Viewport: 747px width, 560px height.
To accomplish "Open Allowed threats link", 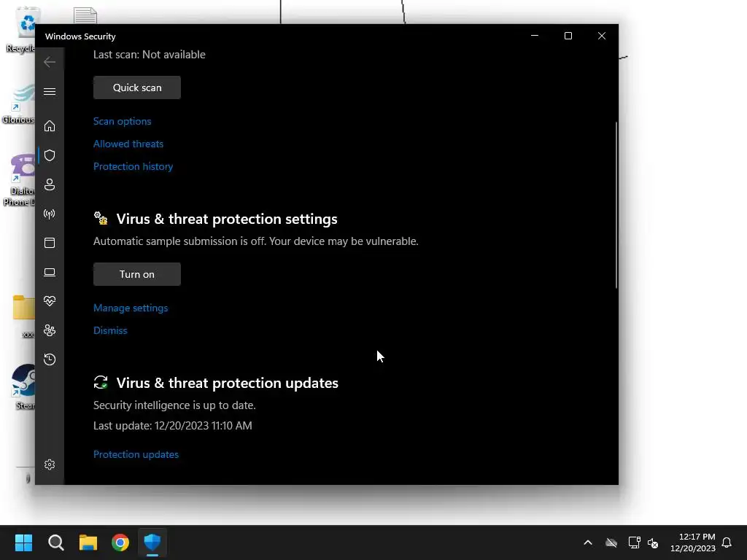I will coord(128,144).
